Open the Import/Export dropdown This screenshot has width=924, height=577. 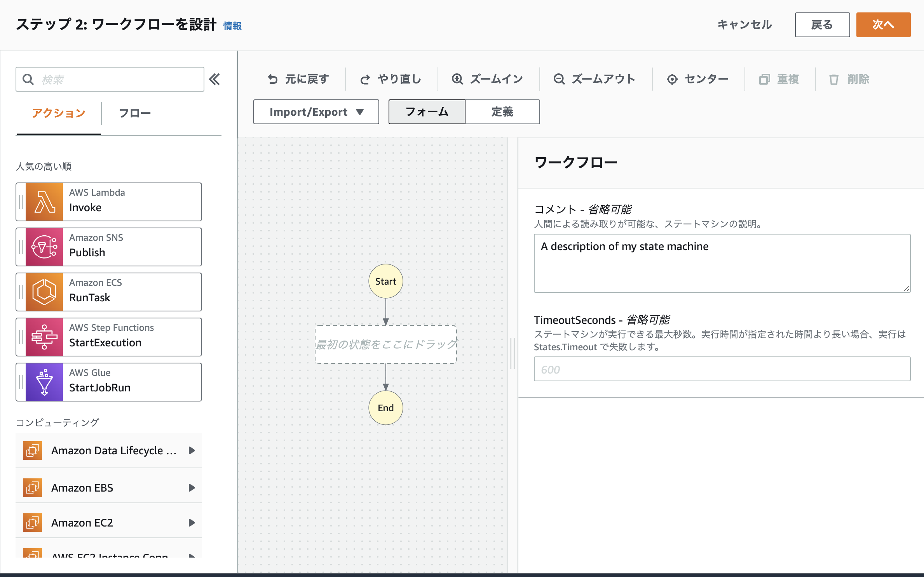click(x=316, y=112)
